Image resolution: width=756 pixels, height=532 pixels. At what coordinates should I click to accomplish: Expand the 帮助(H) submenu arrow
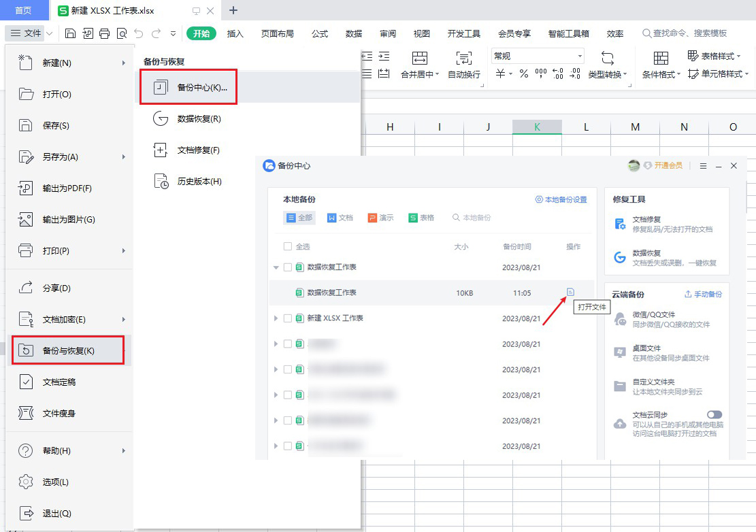[124, 450]
